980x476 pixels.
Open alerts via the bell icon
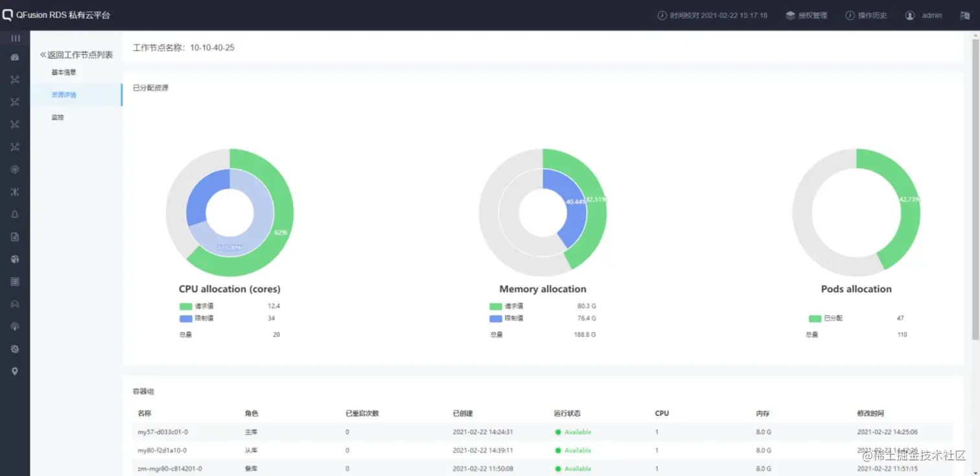tap(15, 214)
